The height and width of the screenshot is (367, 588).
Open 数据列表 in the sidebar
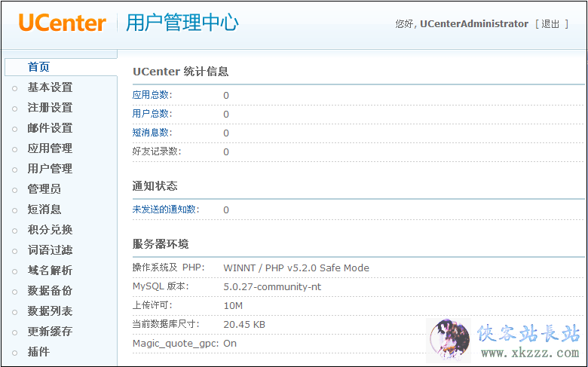tap(50, 310)
